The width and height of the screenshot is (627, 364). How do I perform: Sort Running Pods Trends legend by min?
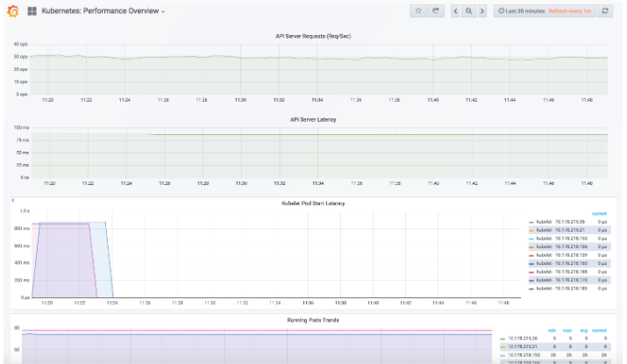[552, 331]
